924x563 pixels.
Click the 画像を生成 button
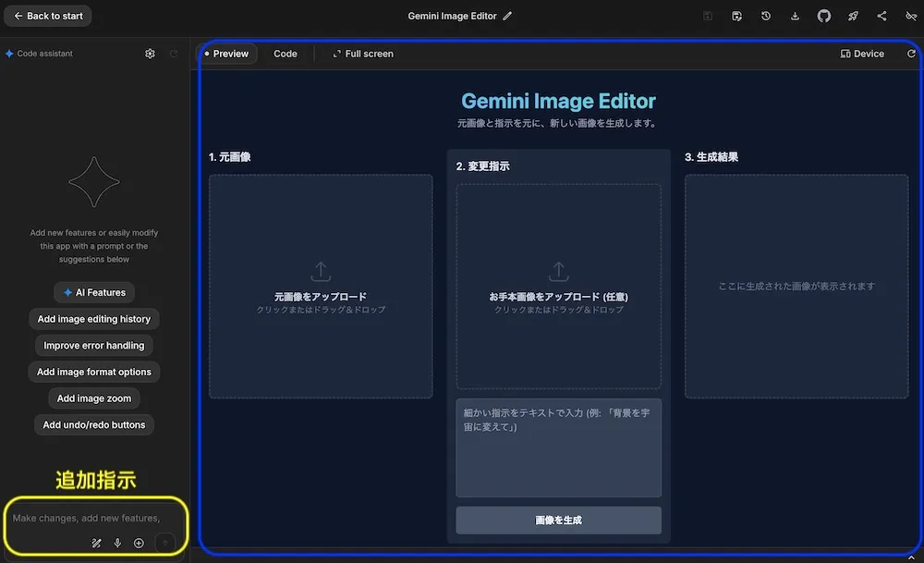pyautogui.click(x=558, y=520)
